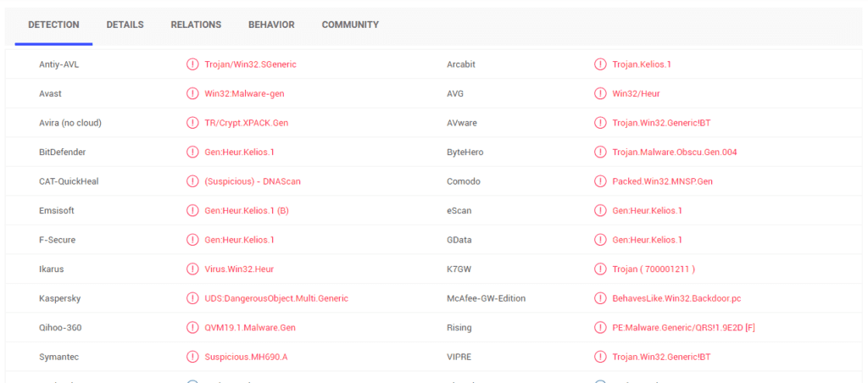Switch to the Details tab
Screen dimensions: 868x383
pyautogui.click(x=125, y=25)
